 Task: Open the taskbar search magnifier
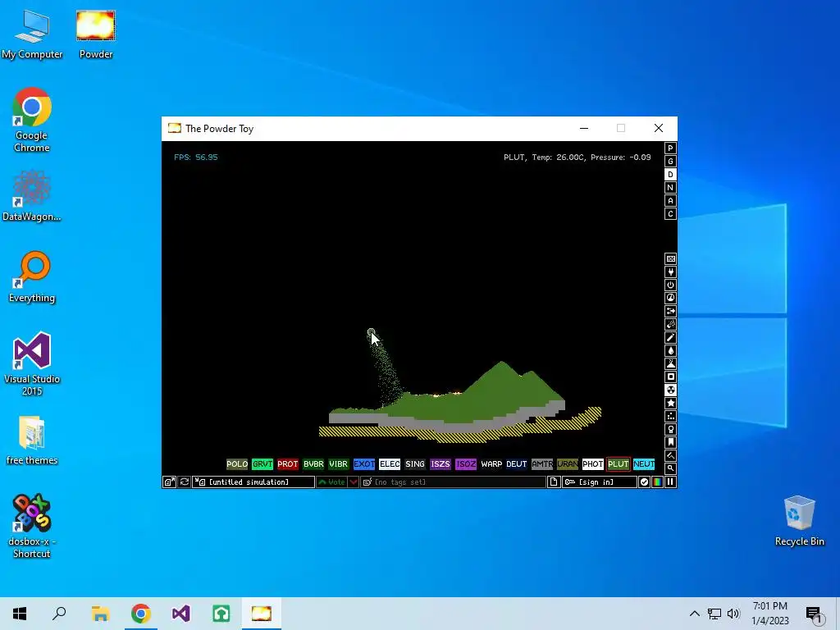[x=59, y=614]
